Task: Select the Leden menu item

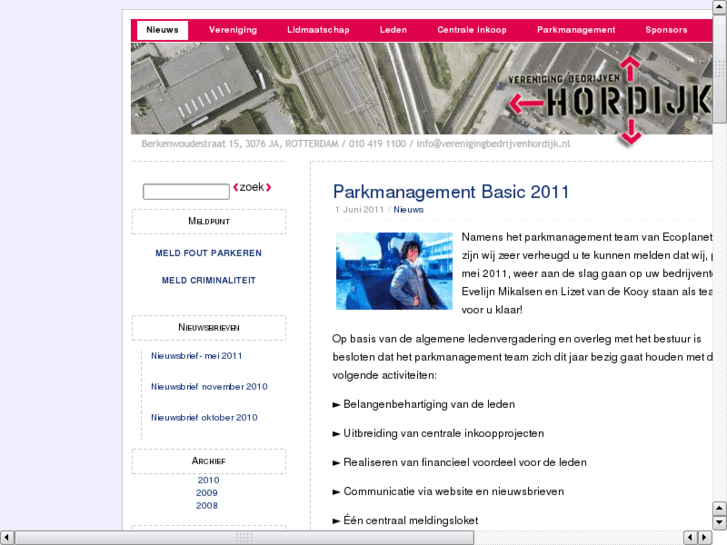Action: pos(393,30)
